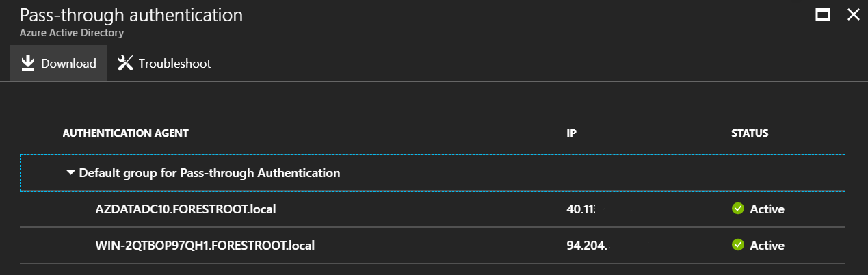Click Active status text for WIN-2QTBOP97QH1
This screenshot has height=275, width=868.
[767, 244]
